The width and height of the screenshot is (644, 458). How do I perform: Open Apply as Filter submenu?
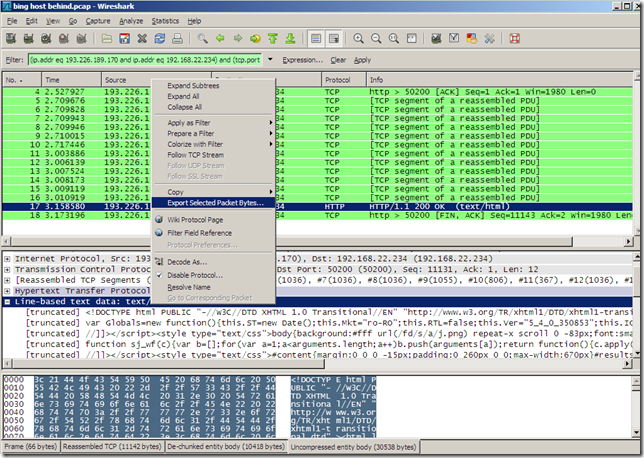pos(213,123)
